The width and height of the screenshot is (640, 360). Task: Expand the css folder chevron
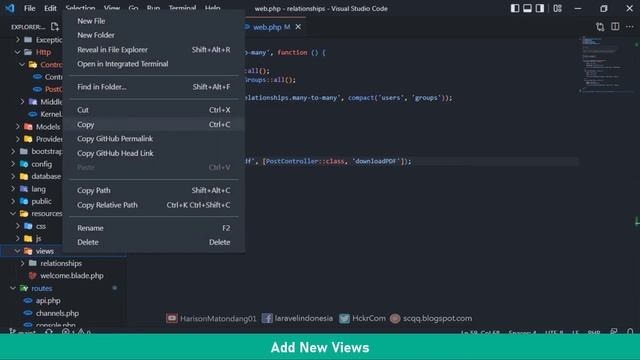point(18,226)
